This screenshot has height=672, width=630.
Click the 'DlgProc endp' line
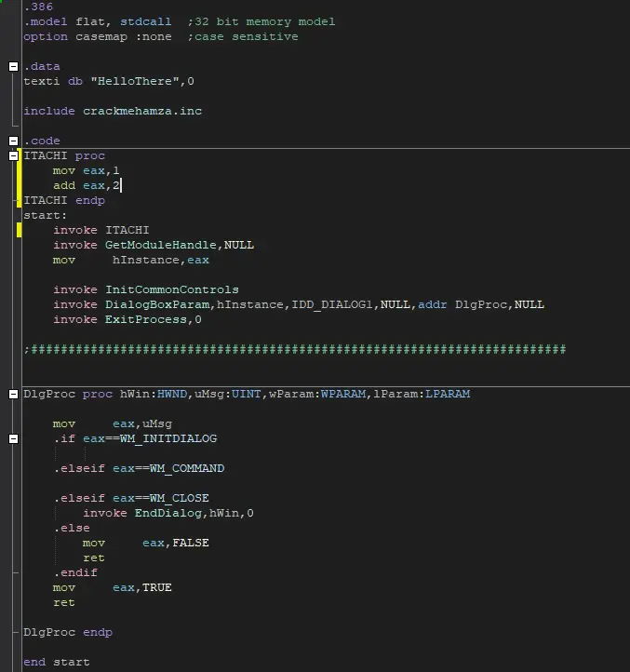pyautogui.click(x=68, y=632)
